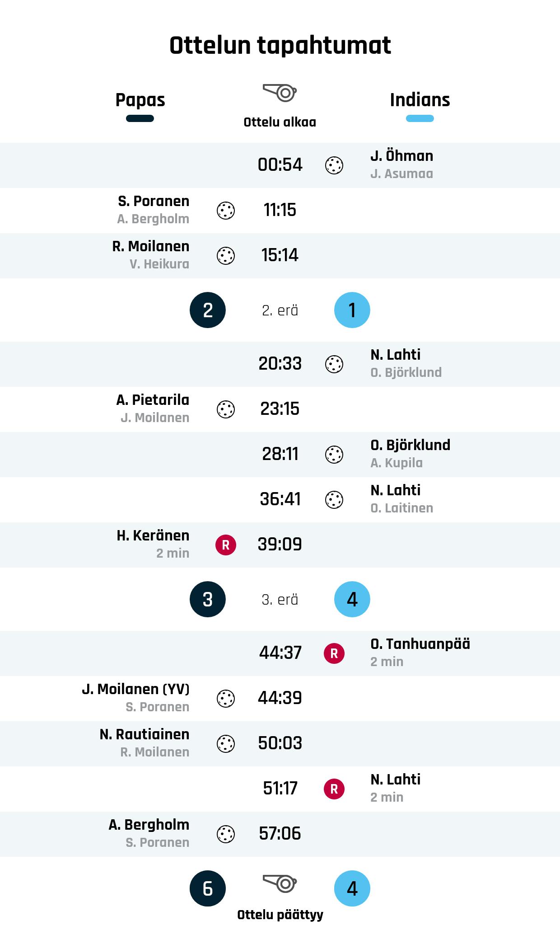Click the red penalty icon at 39:09
The height and width of the screenshot is (930, 560).
point(226,545)
